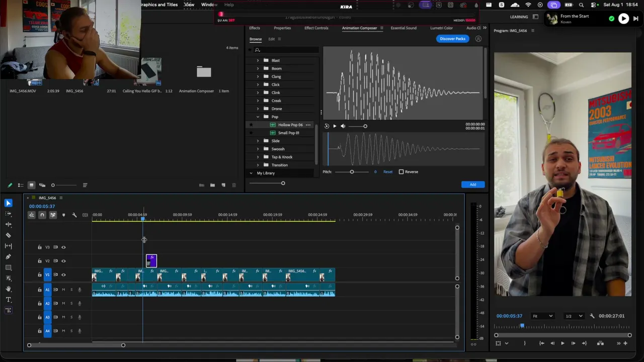
Task: Open the View menu
Action: [x=189, y=5]
